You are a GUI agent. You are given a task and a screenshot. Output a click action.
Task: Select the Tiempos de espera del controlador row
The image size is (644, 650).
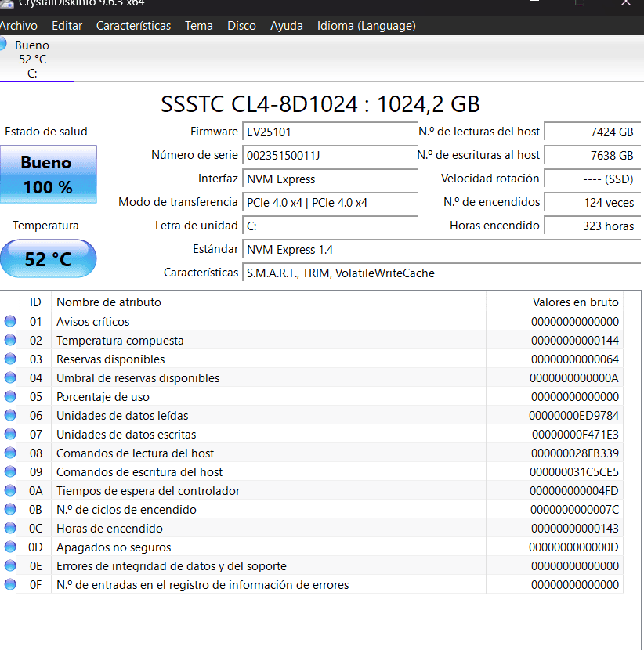[312, 490]
